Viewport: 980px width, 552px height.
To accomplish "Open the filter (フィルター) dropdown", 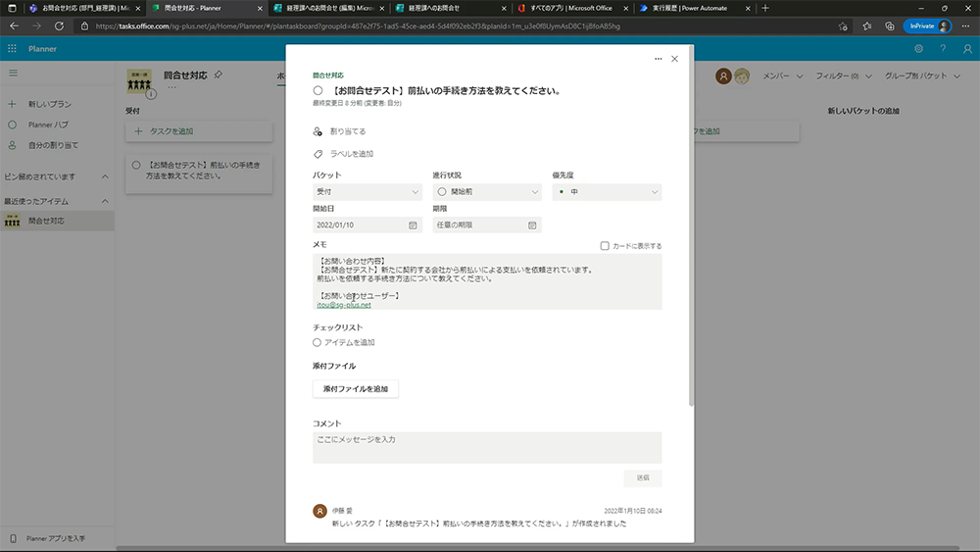I will pyautogui.click(x=843, y=75).
